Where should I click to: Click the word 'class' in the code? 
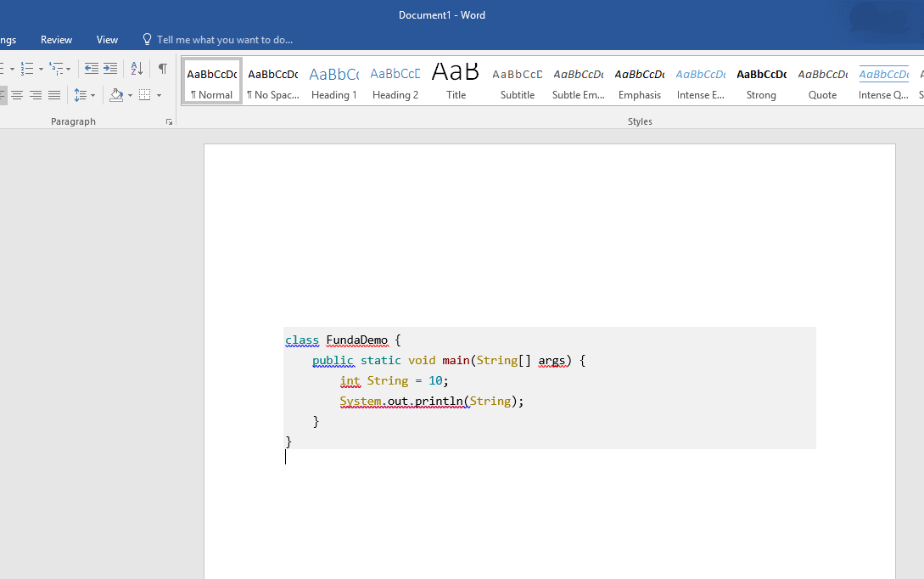click(302, 340)
